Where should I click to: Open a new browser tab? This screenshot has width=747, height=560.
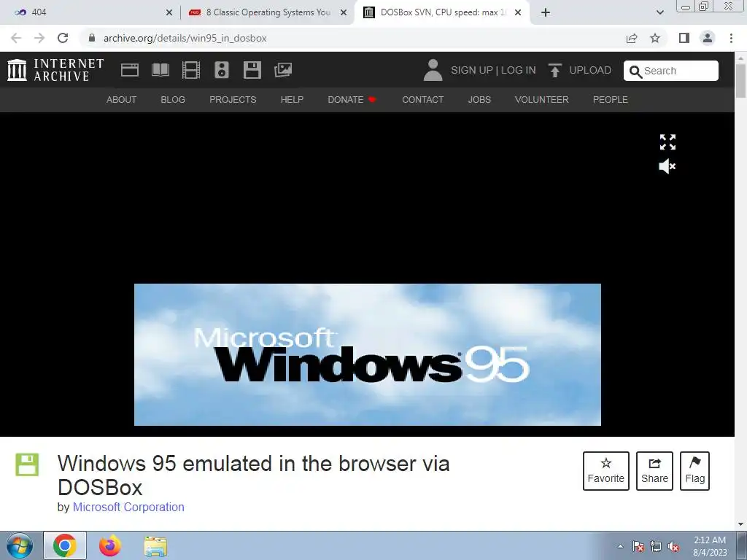546,12
